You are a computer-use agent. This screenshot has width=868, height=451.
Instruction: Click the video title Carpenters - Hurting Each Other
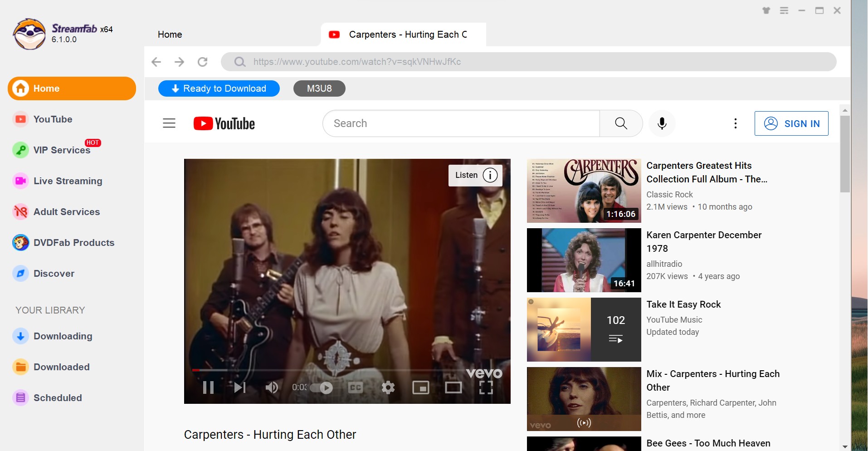(270, 435)
